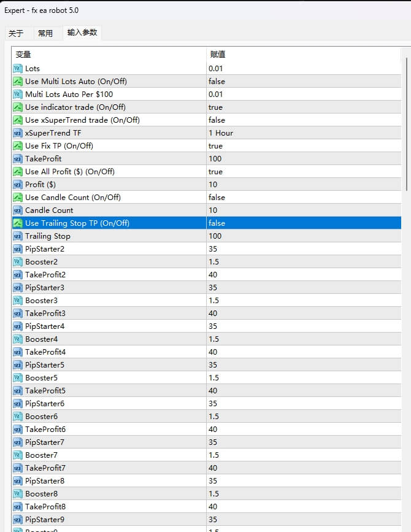
Task: Select the Booster6 variable name
Action: click(x=41, y=417)
